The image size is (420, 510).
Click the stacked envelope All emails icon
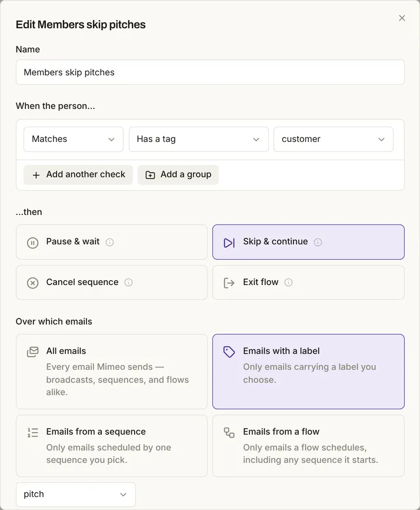click(x=32, y=352)
